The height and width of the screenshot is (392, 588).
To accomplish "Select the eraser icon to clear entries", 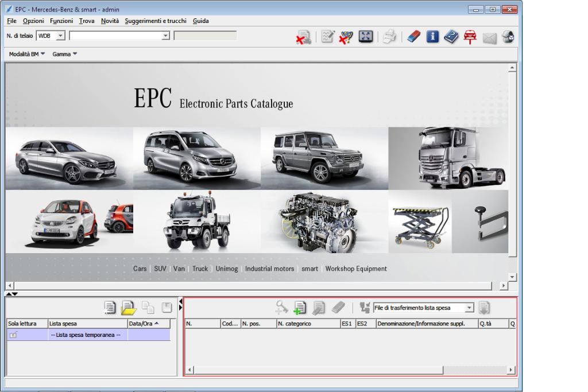I will coord(413,36).
